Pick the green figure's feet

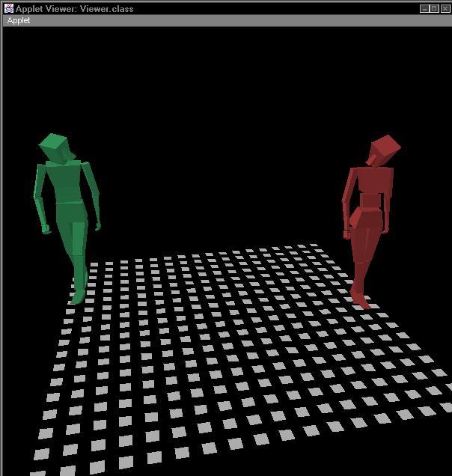tap(76, 296)
